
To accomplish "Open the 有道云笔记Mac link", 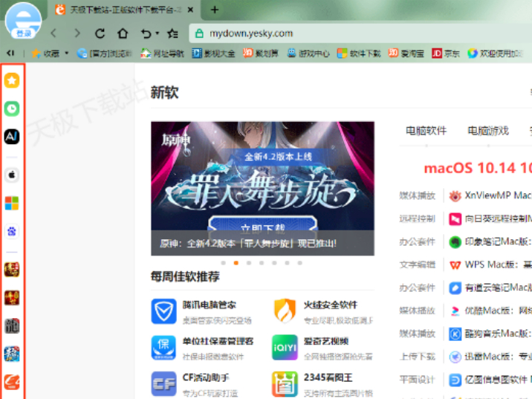I will coord(490,288).
